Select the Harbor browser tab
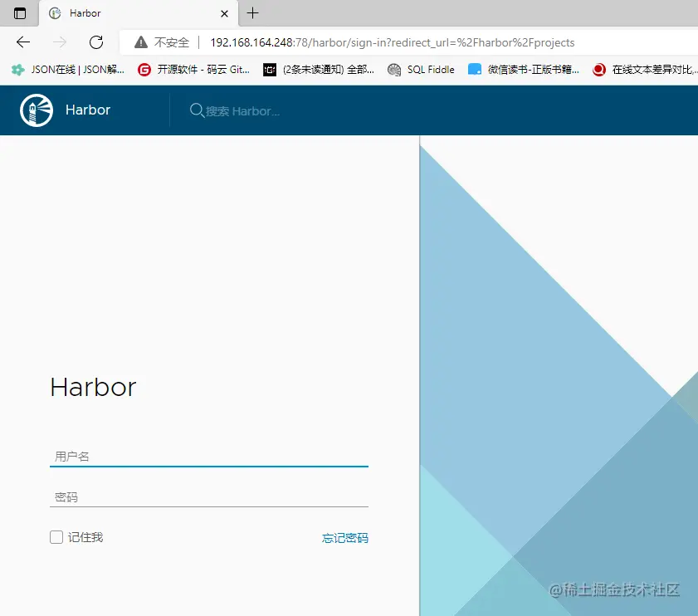The width and height of the screenshot is (698, 616). click(139, 13)
